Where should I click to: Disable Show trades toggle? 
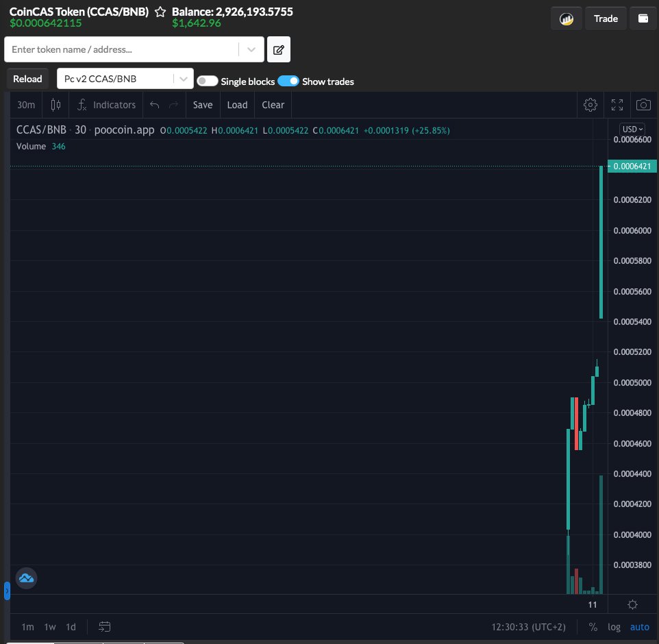coord(288,81)
